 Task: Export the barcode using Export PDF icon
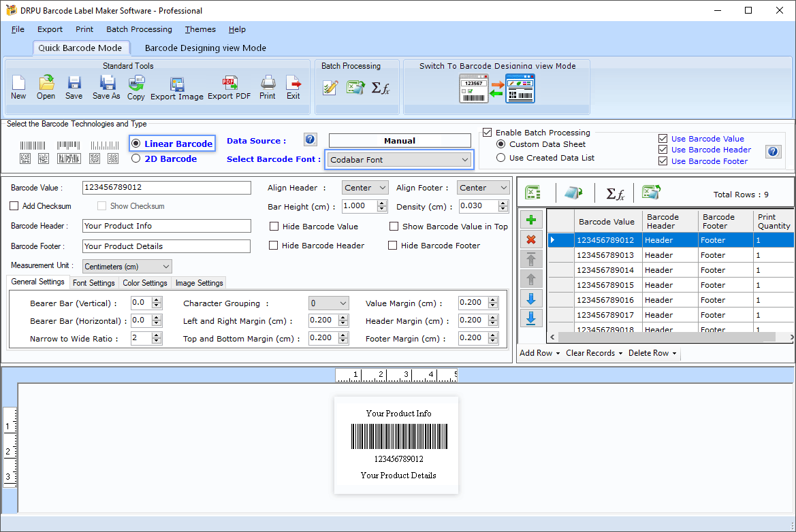pyautogui.click(x=229, y=87)
